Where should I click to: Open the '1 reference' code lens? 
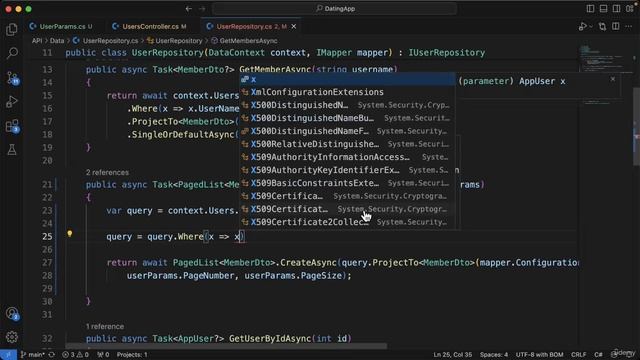105,327
